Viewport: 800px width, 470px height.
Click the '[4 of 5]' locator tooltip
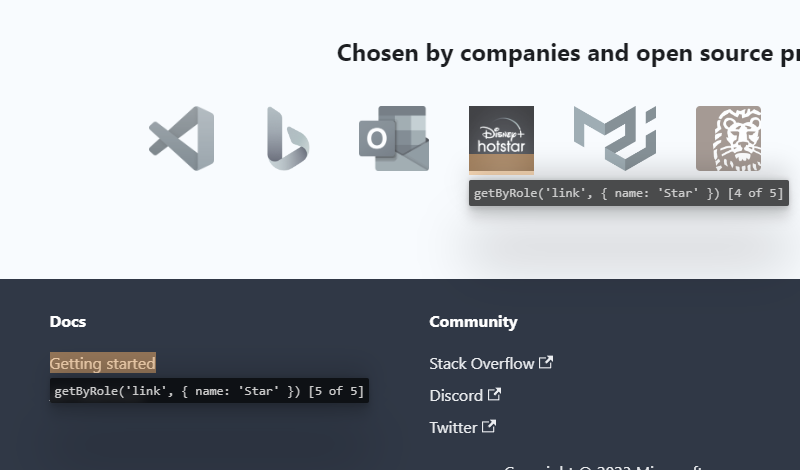(x=629, y=193)
